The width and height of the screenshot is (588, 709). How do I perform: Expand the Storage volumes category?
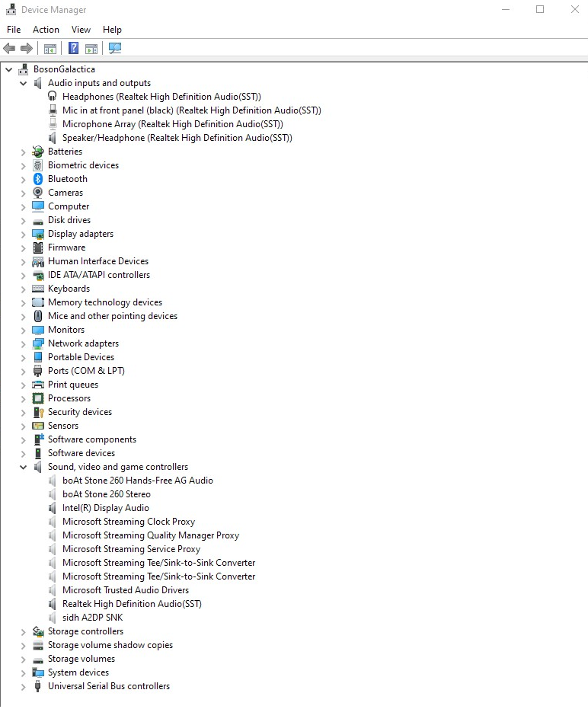click(x=23, y=659)
